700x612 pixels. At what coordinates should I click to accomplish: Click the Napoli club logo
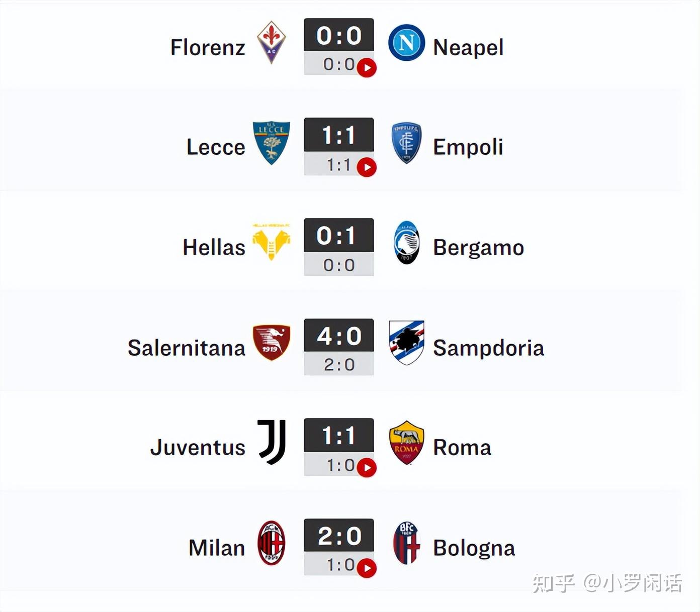click(x=406, y=43)
